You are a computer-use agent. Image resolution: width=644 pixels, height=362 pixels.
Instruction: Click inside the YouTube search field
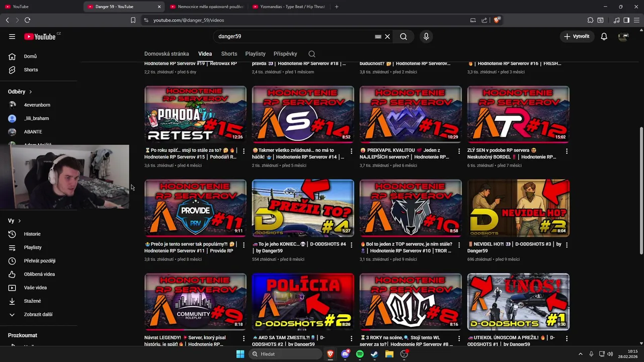point(294,37)
